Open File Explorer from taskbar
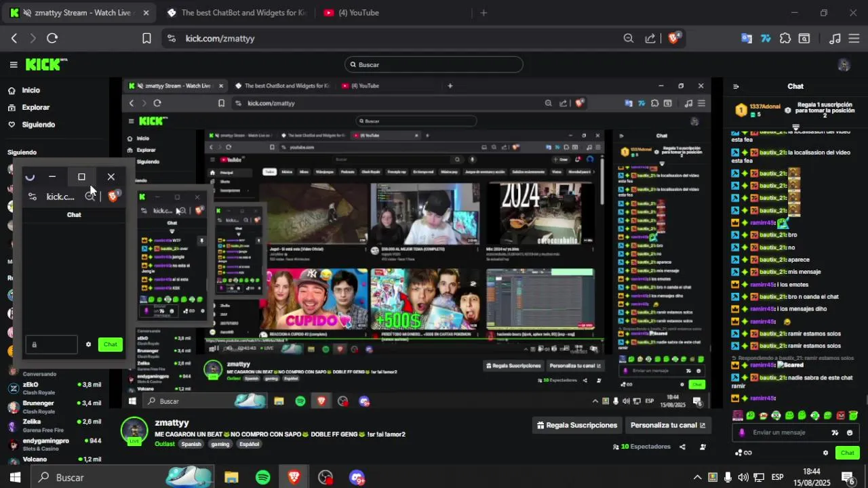Image resolution: width=868 pixels, height=488 pixels. coord(231,477)
